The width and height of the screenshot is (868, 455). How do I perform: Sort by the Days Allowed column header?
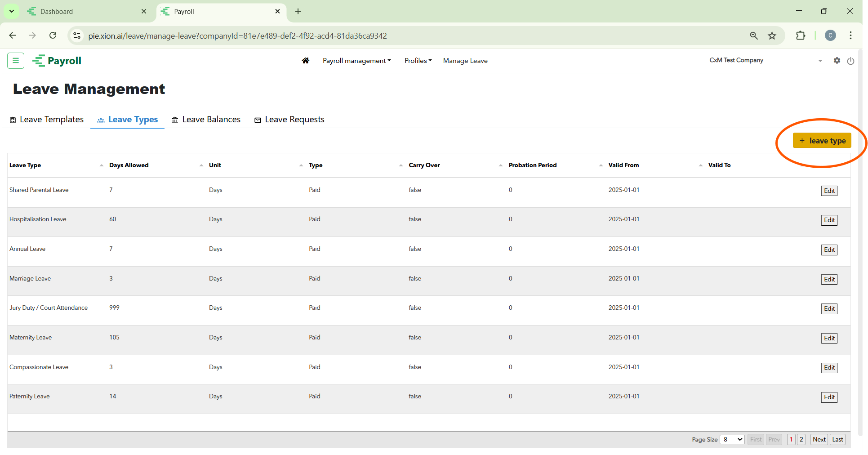point(129,165)
